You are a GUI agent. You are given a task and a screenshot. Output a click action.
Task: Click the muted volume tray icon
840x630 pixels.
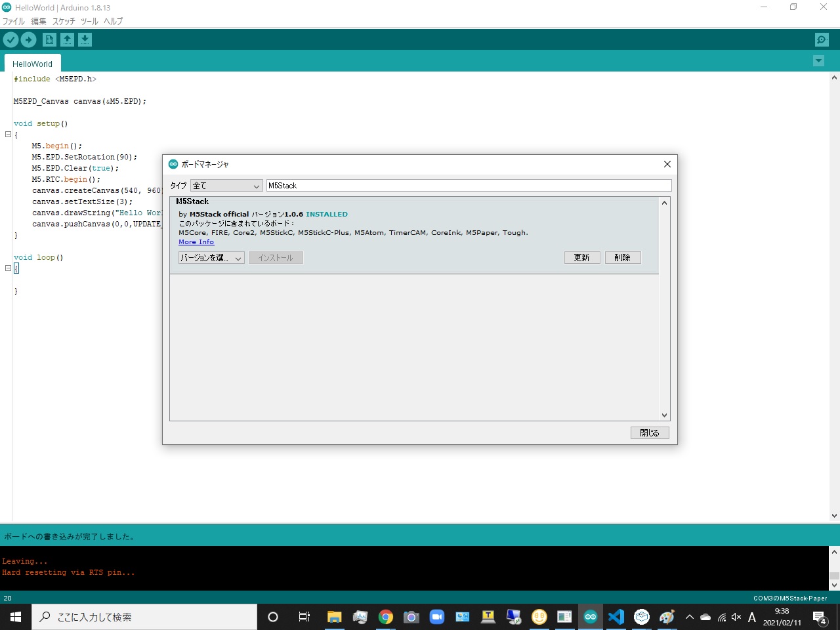pos(736,617)
